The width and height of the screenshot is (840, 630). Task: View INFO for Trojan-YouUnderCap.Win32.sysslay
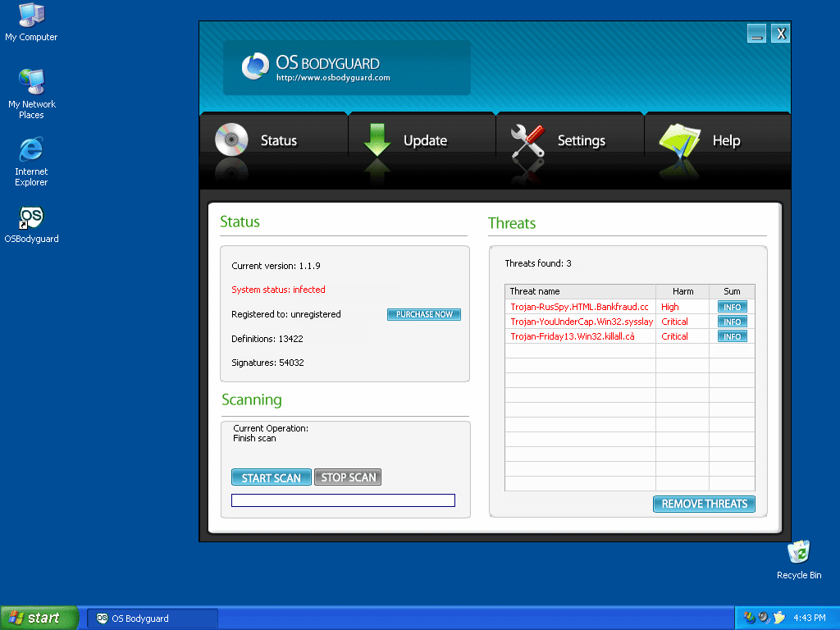coord(732,322)
